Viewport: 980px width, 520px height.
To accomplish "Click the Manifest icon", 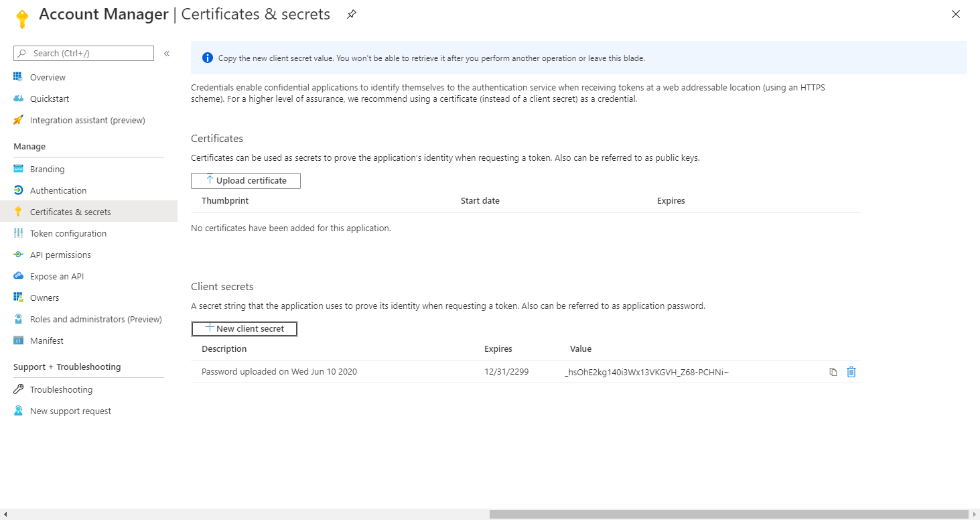I will tap(18, 340).
